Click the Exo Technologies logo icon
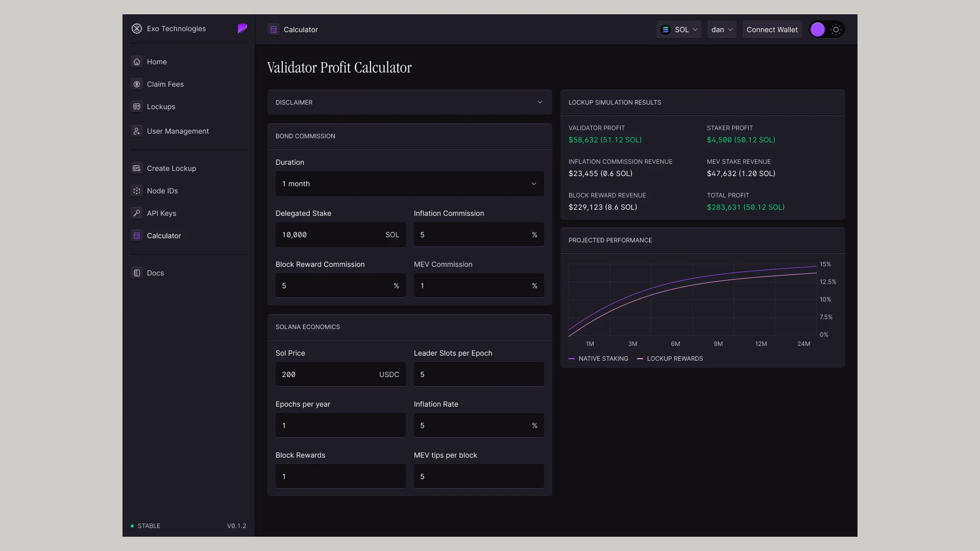Viewport: 980px width, 551px height. tap(137, 29)
